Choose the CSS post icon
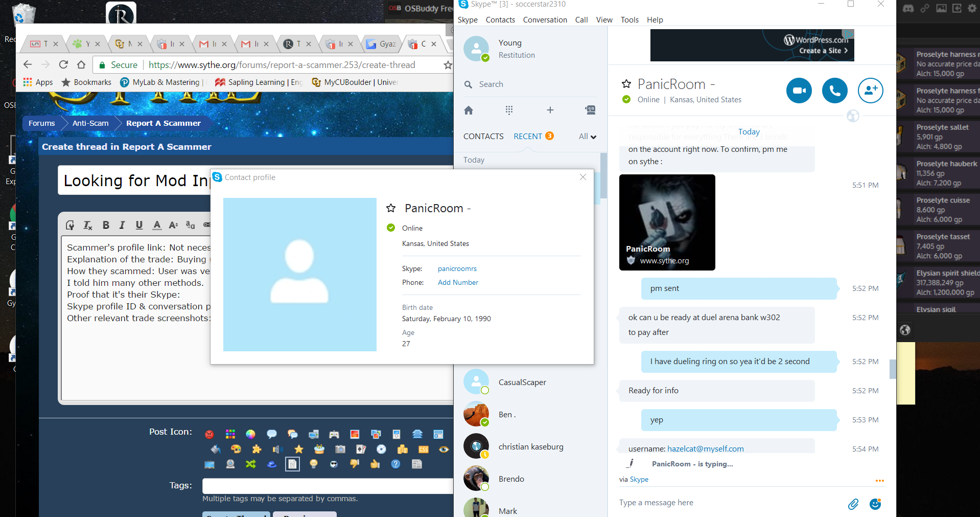 pyautogui.click(x=424, y=449)
